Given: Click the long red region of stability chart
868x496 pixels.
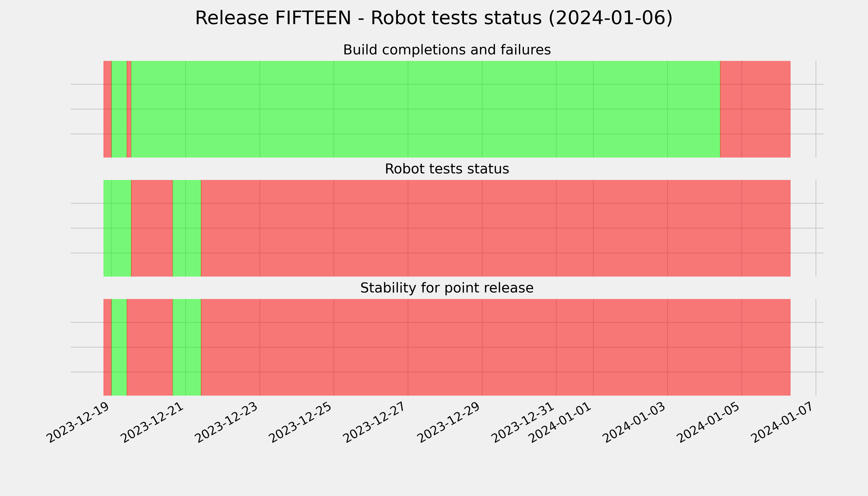Looking at the screenshot, I should click(x=496, y=347).
